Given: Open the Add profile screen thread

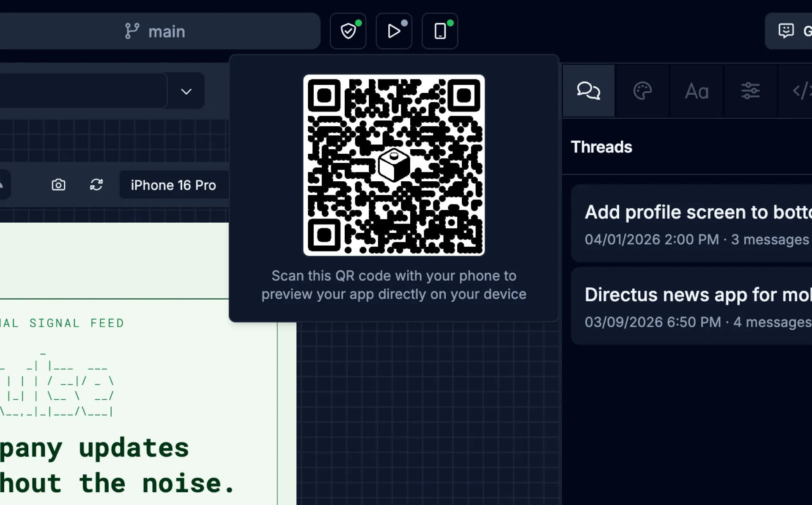Looking at the screenshot, I should (x=691, y=223).
